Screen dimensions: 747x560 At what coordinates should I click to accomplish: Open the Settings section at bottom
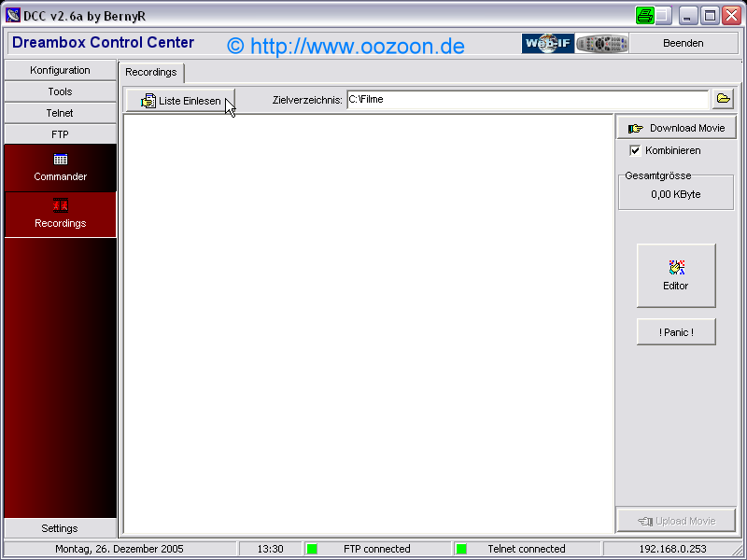(60, 528)
